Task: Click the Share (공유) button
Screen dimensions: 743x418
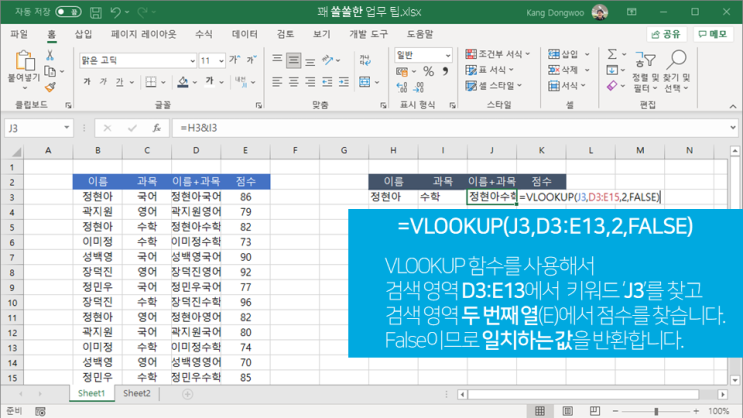Action: point(666,34)
